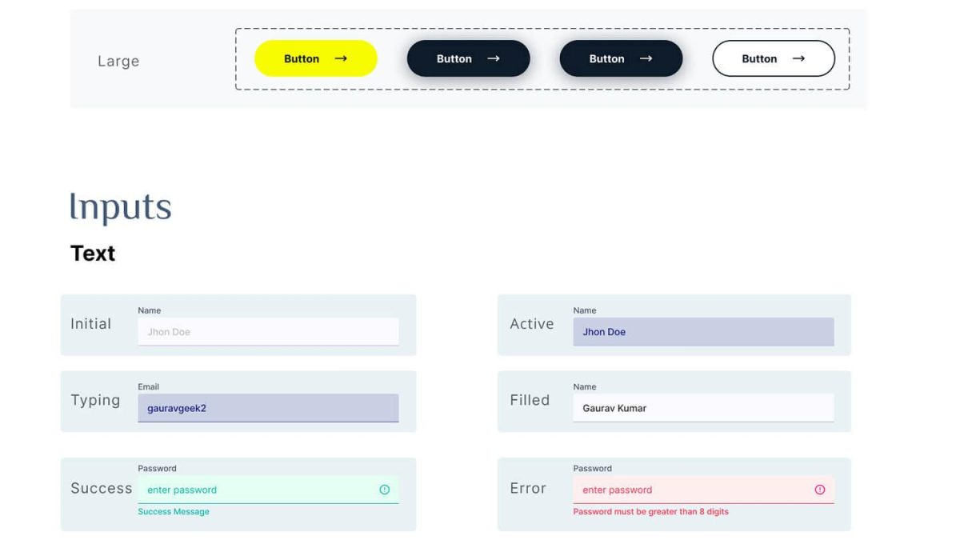The width and height of the screenshot is (960, 560).
Task: Click the green Success password input
Action: pos(256,490)
